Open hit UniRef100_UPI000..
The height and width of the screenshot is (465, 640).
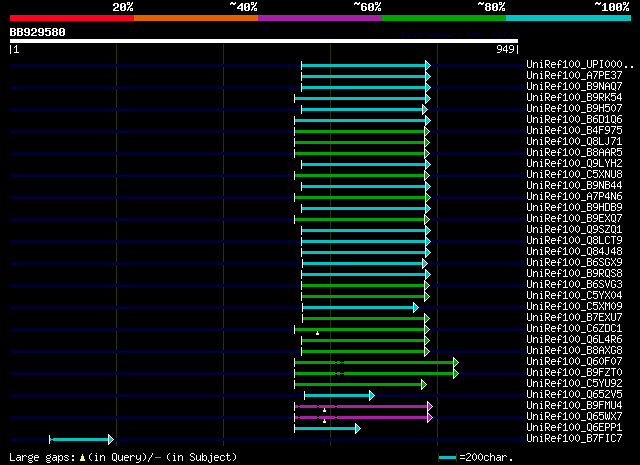pos(580,65)
